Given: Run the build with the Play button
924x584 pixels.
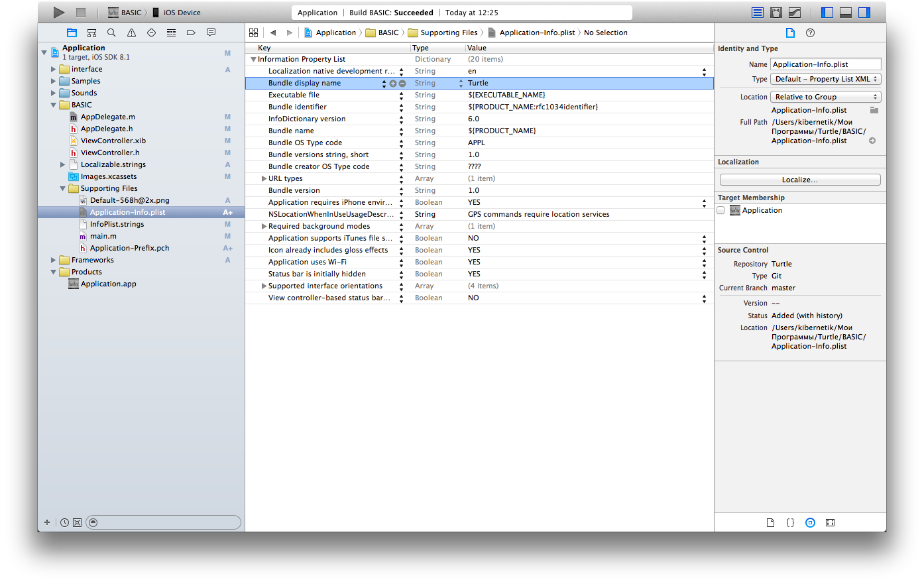Looking at the screenshot, I should (x=59, y=12).
